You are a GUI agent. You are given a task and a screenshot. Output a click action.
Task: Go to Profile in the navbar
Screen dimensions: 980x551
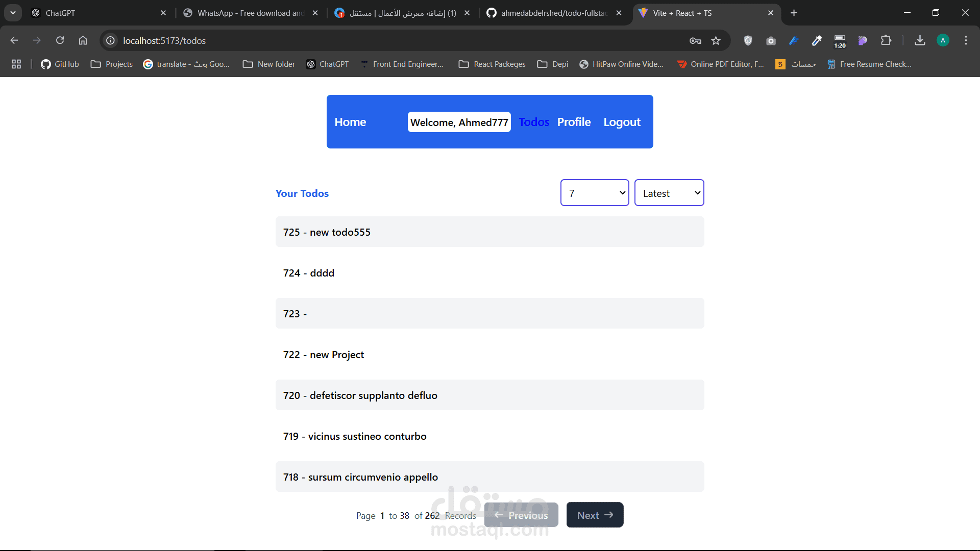(x=574, y=122)
